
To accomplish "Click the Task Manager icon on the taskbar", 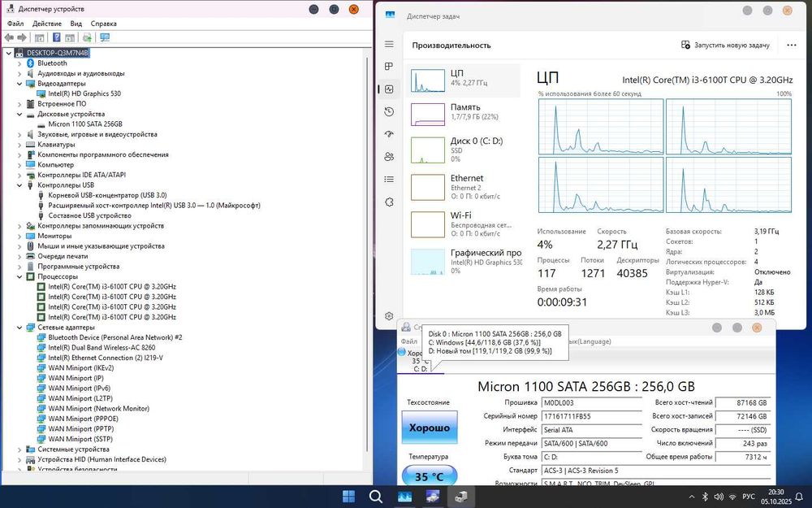I will [404, 497].
